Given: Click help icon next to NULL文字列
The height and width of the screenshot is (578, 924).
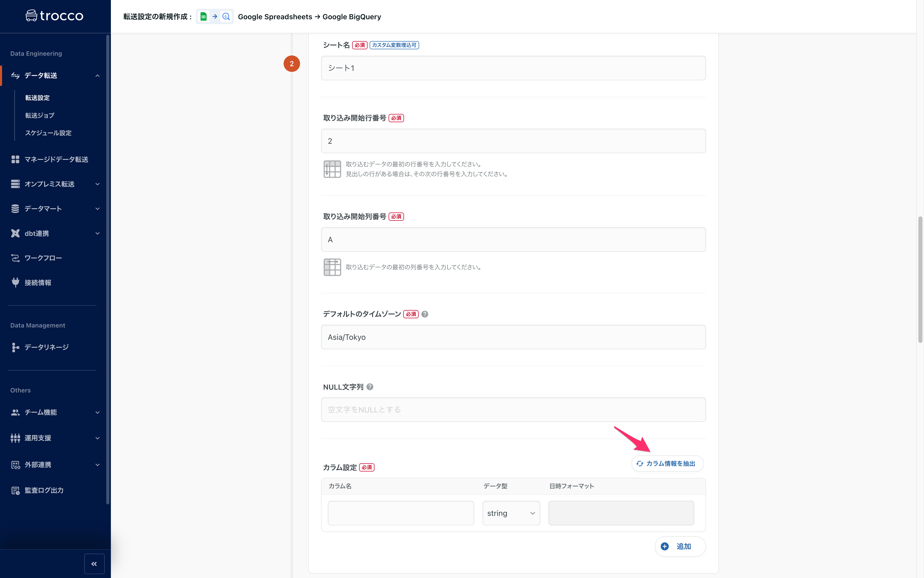Looking at the screenshot, I should point(370,387).
